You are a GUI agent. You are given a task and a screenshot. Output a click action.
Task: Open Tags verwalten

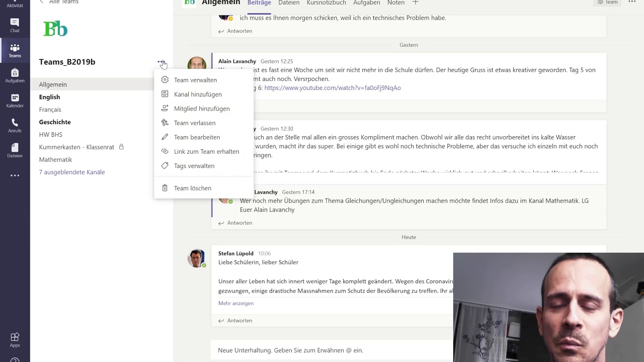pyautogui.click(x=204, y=166)
